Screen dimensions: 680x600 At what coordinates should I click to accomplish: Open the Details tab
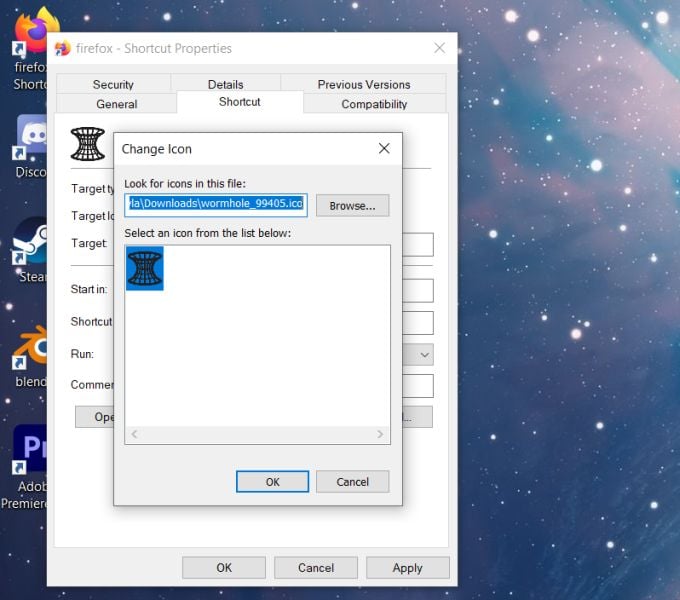click(226, 84)
